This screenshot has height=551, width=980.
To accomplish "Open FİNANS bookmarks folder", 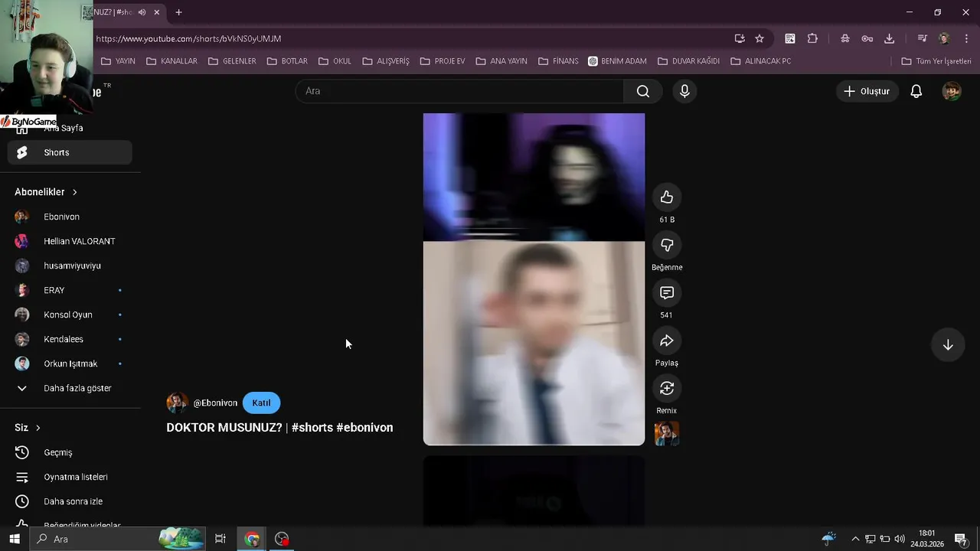I will [557, 61].
